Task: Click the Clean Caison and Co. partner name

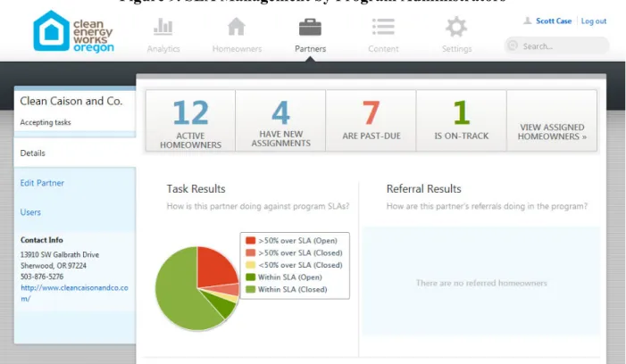Action: coord(71,102)
